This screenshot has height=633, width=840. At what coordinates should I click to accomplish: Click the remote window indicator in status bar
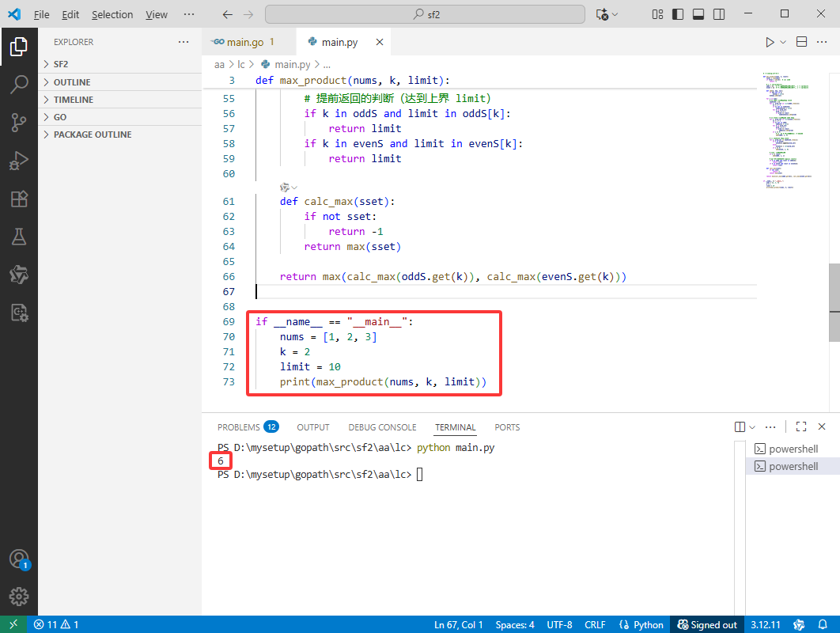pyautogui.click(x=13, y=624)
